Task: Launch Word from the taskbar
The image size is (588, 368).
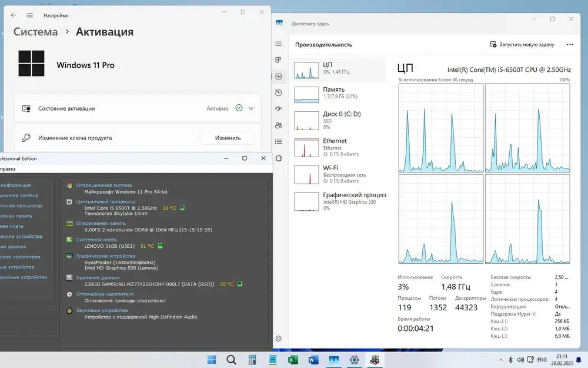Action: (x=313, y=360)
